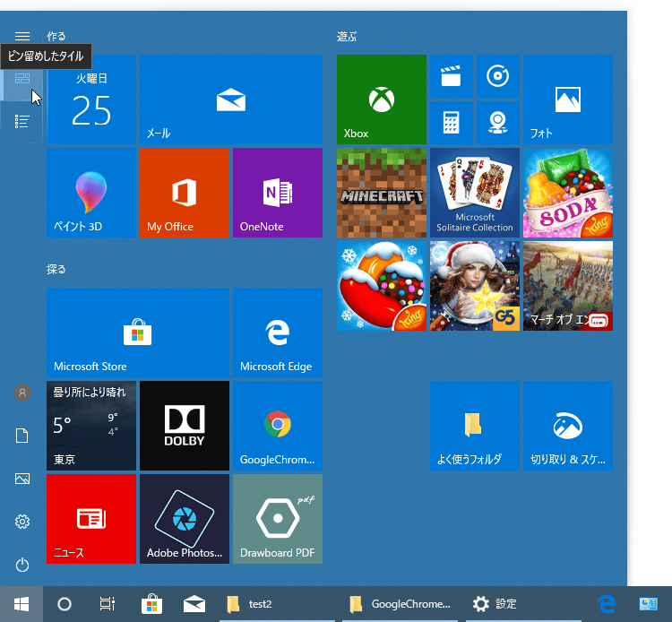672x622 pixels.
Task: Open the G5 hidden object game tile
Action: pyautogui.click(x=475, y=286)
